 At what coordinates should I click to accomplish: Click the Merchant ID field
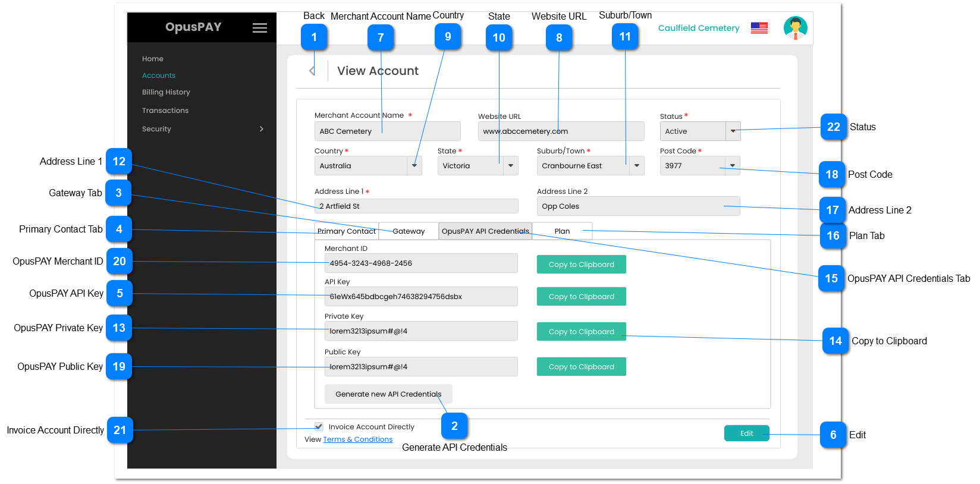(421, 263)
